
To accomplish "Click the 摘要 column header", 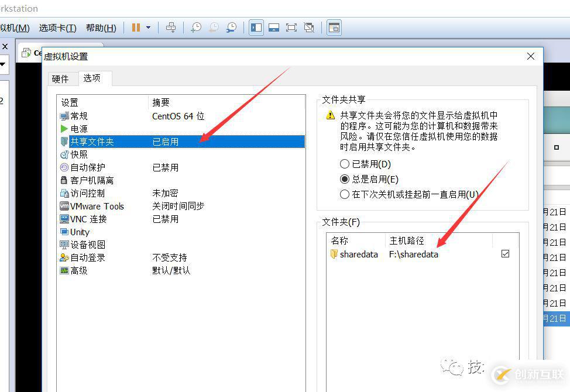I will pos(226,102).
